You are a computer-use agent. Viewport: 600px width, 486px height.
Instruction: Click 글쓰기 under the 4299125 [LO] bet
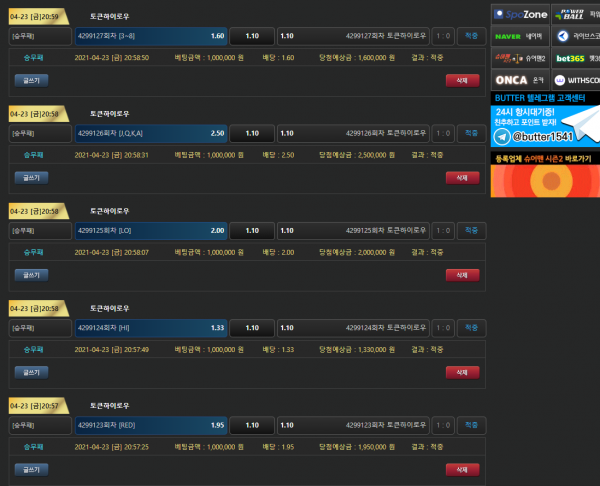point(30,274)
